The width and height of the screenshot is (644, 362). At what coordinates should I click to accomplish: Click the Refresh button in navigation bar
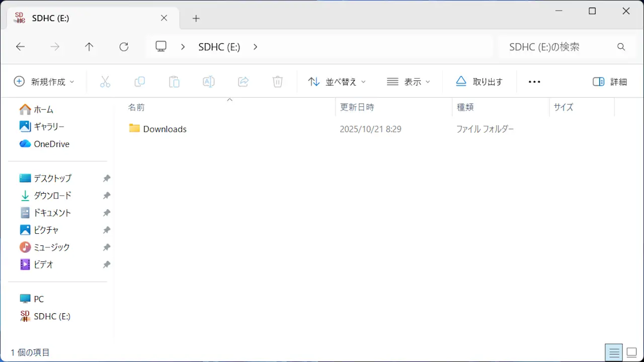pyautogui.click(x=124, y=47)
